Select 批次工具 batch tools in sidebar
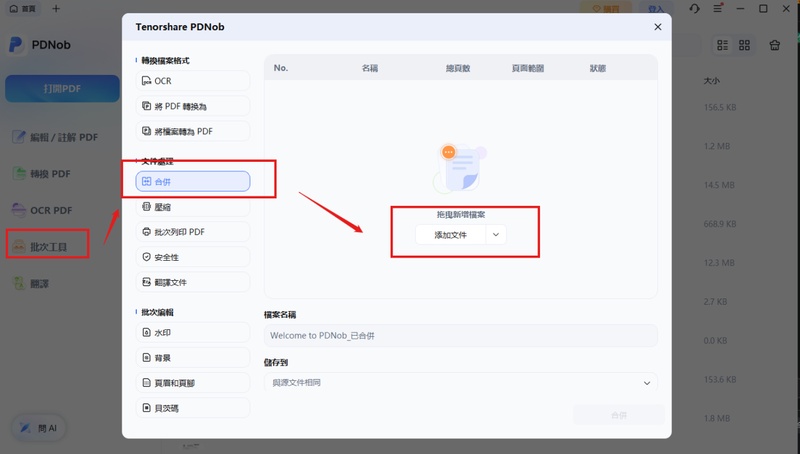Screen dimensions: 800x454 [x=40, y=247]
